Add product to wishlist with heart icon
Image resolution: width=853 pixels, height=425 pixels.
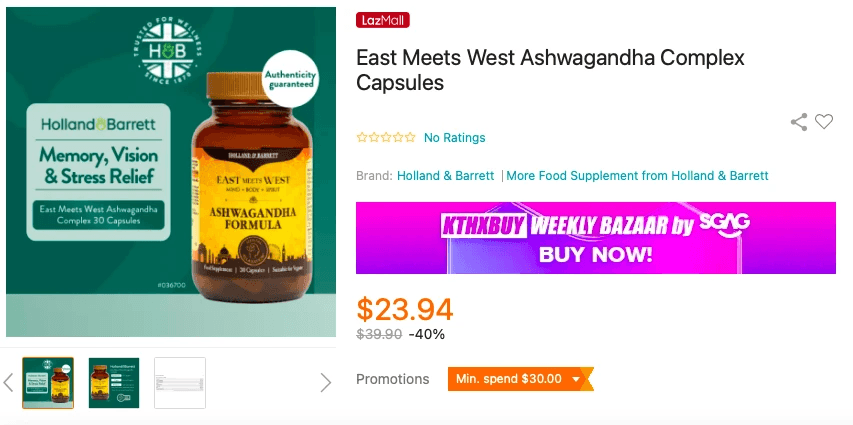click(824, 121)
